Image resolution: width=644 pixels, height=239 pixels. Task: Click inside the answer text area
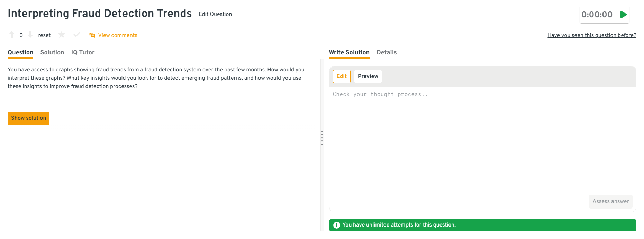[482, 139]
